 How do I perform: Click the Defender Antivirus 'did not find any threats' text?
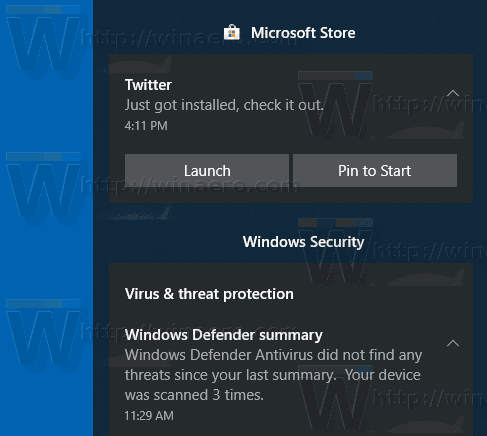273,365
